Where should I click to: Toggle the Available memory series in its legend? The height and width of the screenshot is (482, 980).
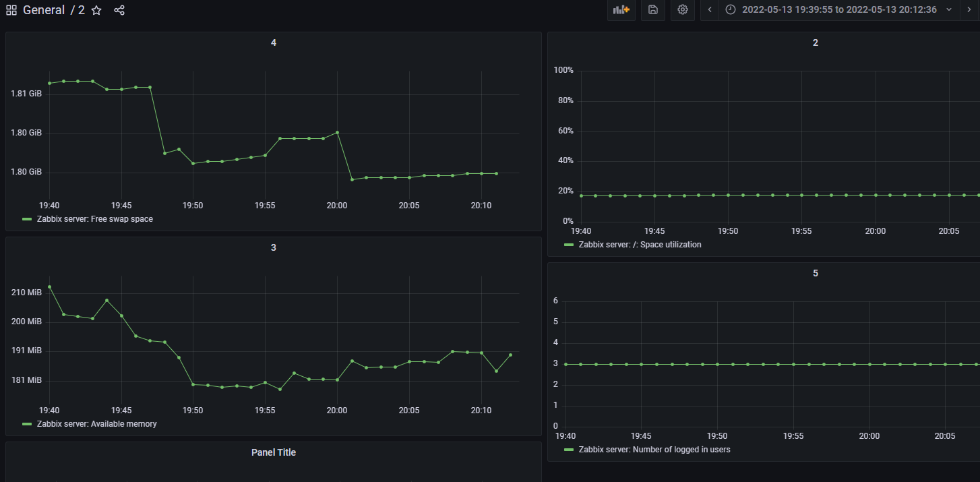click(x=98, y=424)
